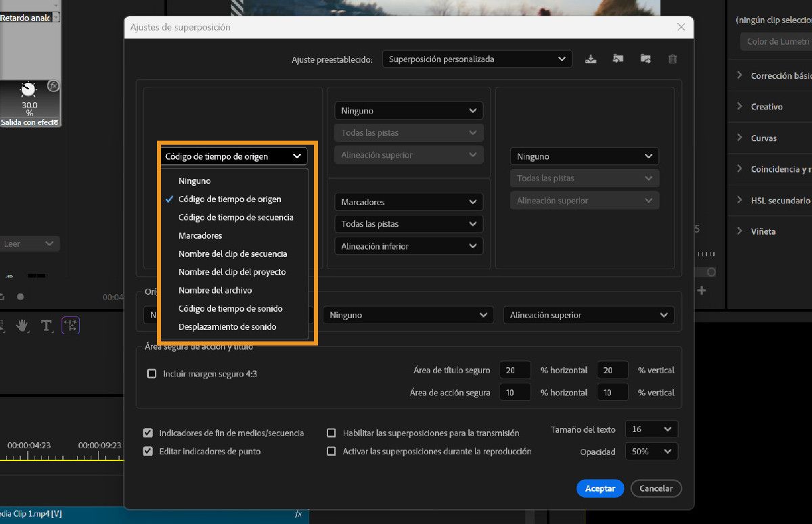Click acción segura % vertical field
The width and height of the screenshot is (812, 524).
(612, 392)
